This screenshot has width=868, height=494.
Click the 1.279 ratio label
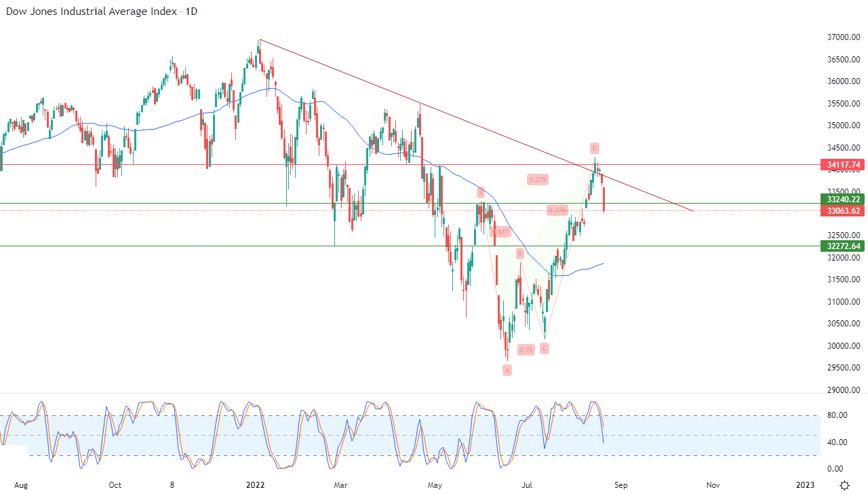pos(537,180)
